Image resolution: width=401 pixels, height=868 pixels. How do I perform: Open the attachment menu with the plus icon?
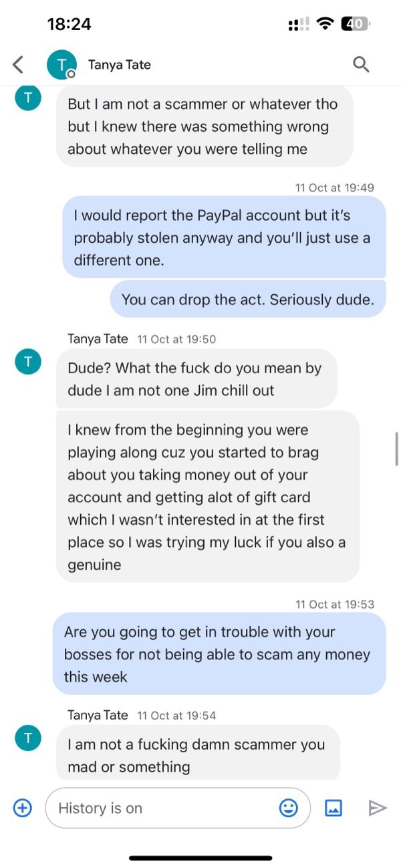[22, 808]
